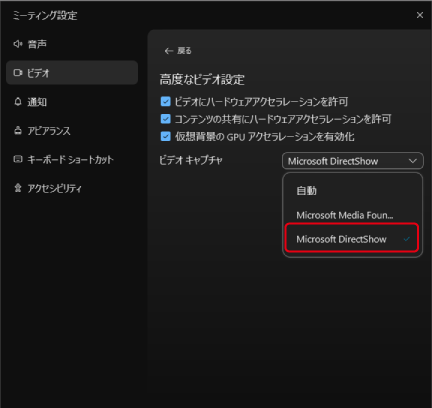Collapse the ビデオ キャプチャ dropdown chevron
This screenshot has height=408, width=432.
[x=413, y=161]
